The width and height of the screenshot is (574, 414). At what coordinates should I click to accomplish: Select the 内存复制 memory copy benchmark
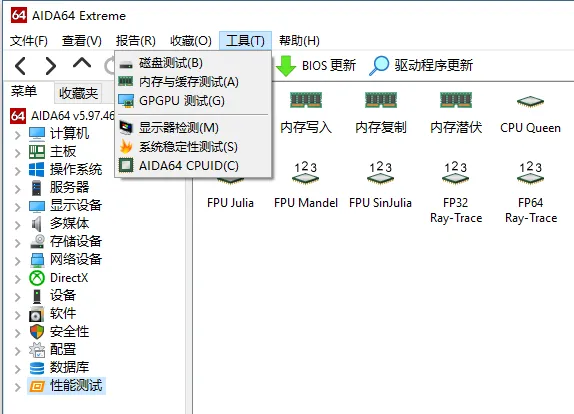click(x=381, y=100)
